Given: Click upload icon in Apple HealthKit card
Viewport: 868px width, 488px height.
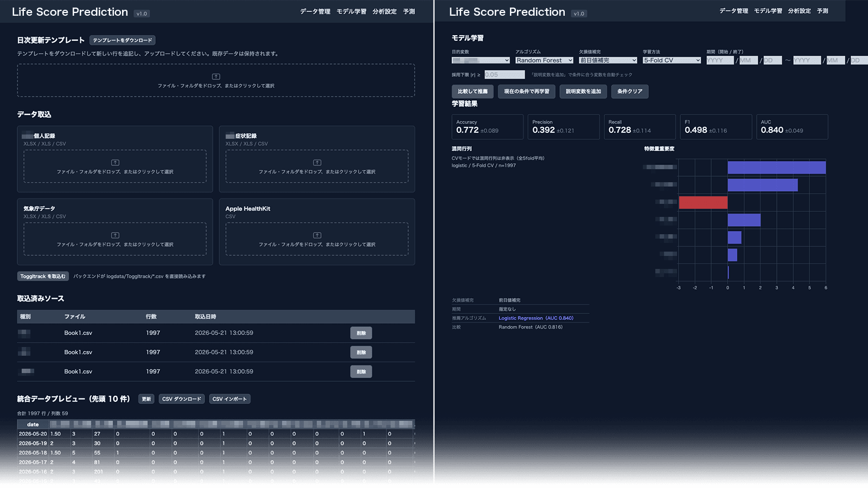Looking at the screenshot, I should (317, 235).
